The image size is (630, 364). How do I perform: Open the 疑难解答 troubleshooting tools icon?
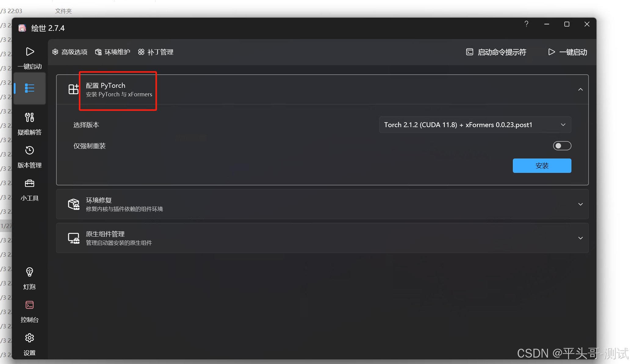[x=30, y=117]
